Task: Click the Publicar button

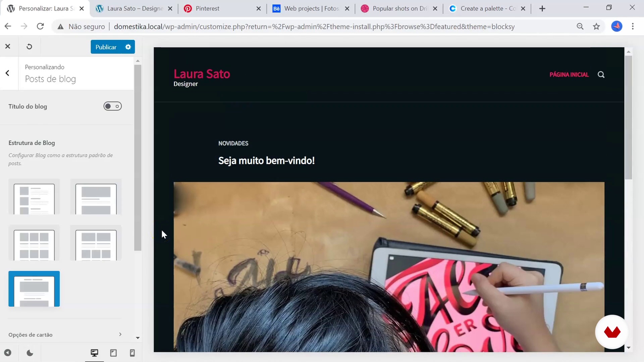Action: [x=106, y=47]
